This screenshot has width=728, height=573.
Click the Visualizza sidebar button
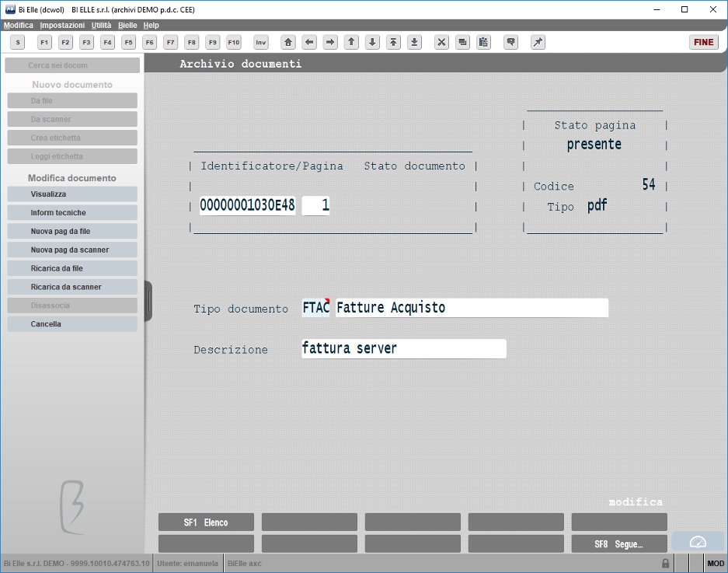(x=72, y=194)
